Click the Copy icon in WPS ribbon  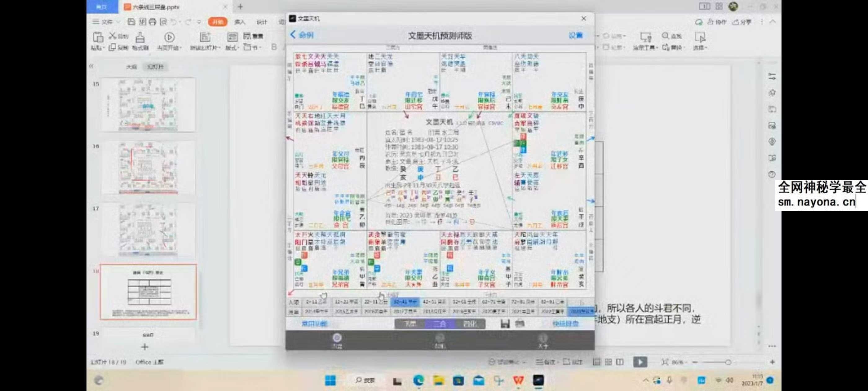point(112,47)
